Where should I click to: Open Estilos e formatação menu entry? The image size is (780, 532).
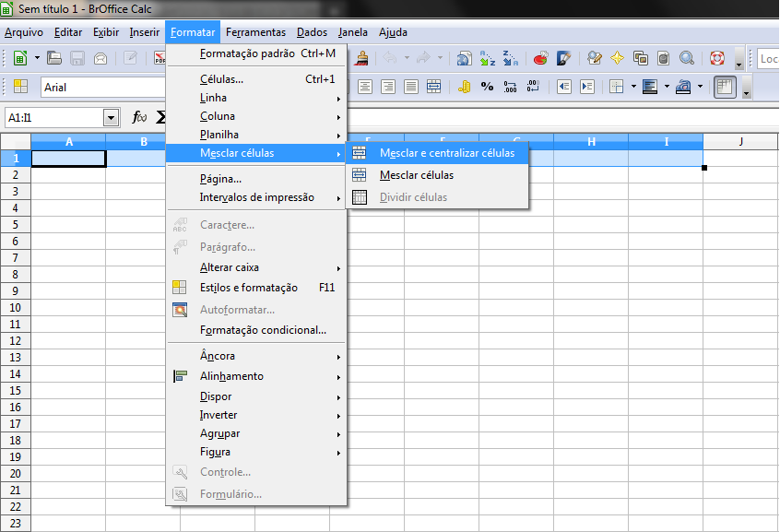256,287
